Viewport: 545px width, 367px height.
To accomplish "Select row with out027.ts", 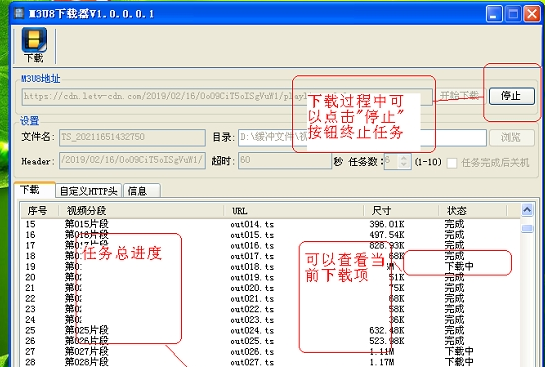I will click(x=270, y=362).
